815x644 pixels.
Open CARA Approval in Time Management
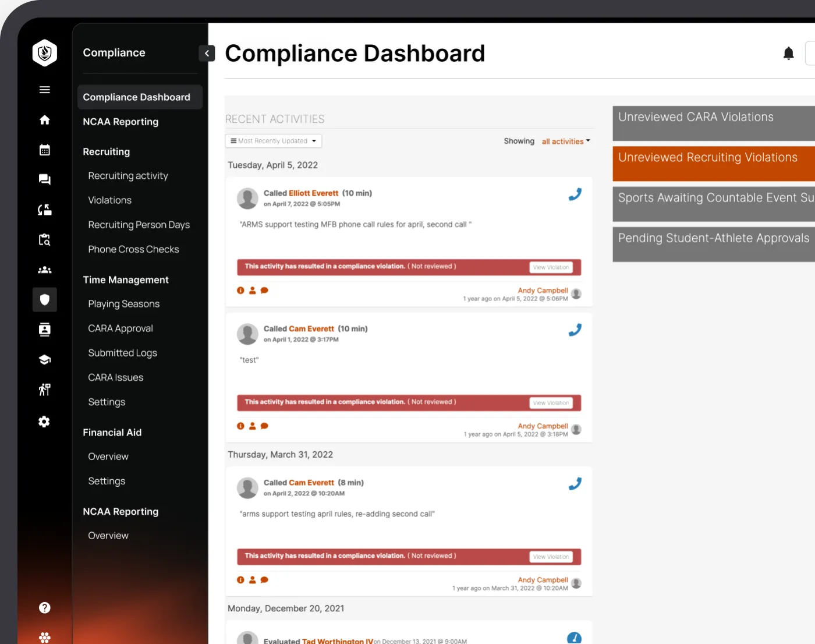click(121, 328)
